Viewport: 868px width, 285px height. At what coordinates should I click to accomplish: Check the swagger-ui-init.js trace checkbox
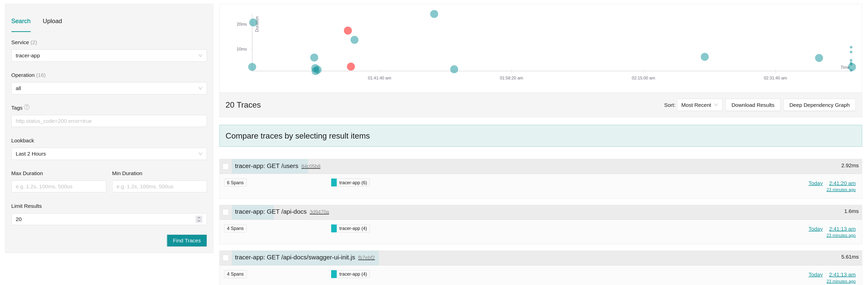226,258
